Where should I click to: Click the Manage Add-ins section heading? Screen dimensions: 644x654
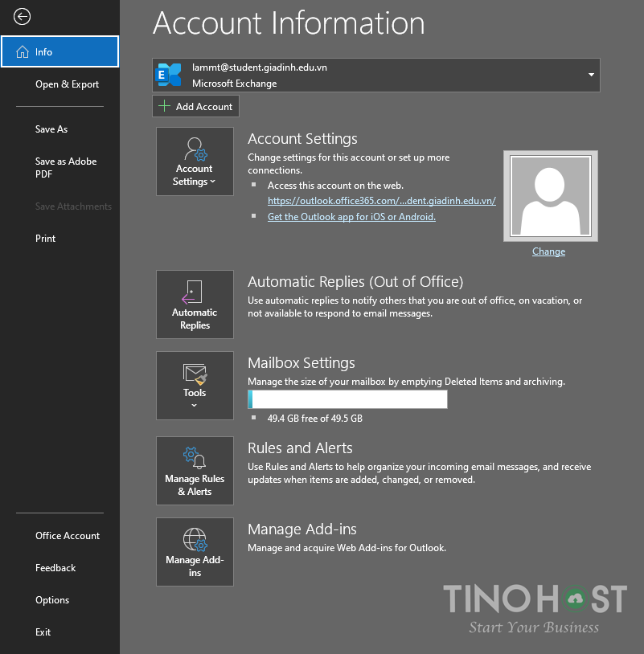click(302, 529)
